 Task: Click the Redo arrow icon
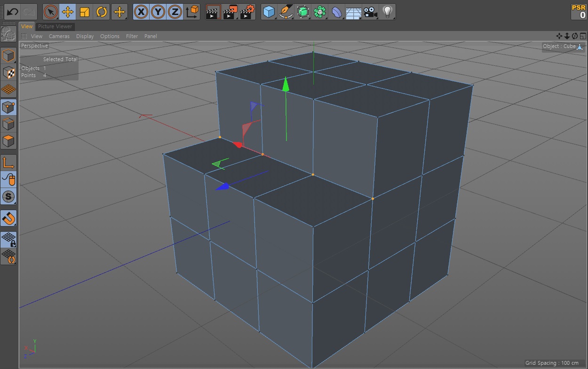(x=29, y=12)
